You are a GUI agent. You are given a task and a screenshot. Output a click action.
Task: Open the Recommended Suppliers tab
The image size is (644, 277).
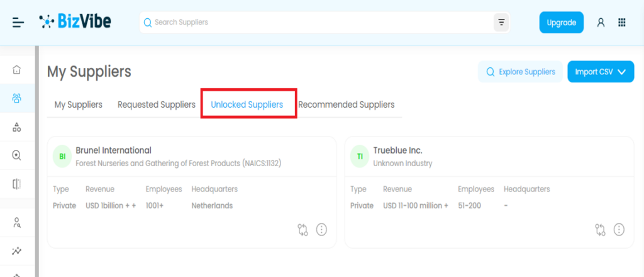click(347, 105)
